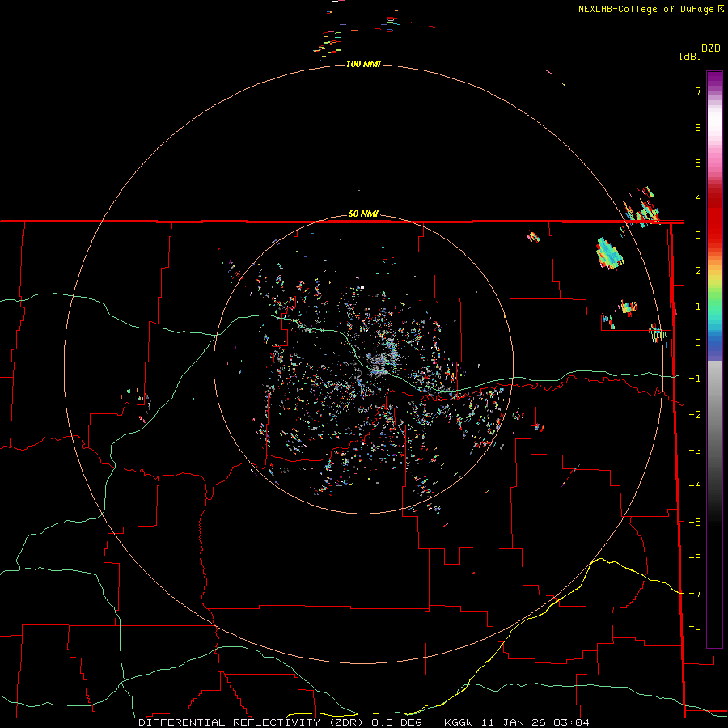The image size is (728, 728).
Task: Click the 100 NMI range ring label
Action: pos(363,64)
